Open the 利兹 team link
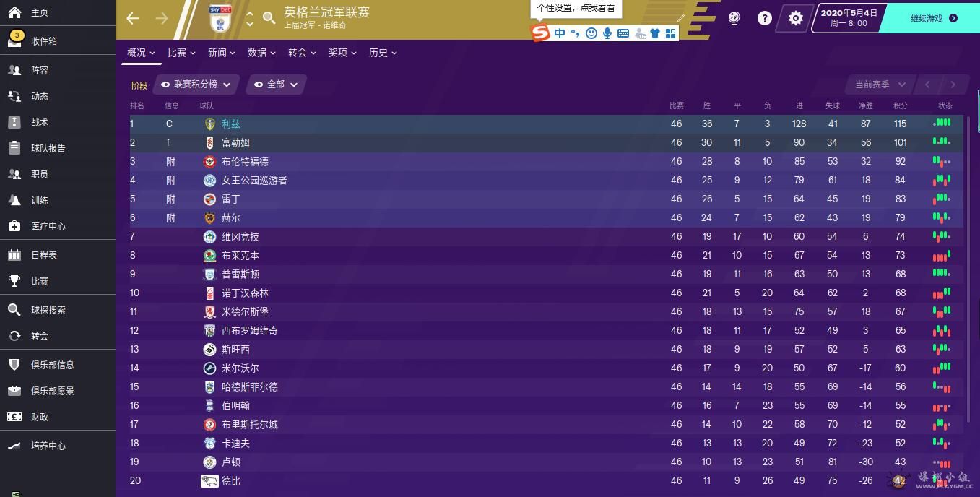The height and width of the screenshot is (497, 980). pos(230,124)
